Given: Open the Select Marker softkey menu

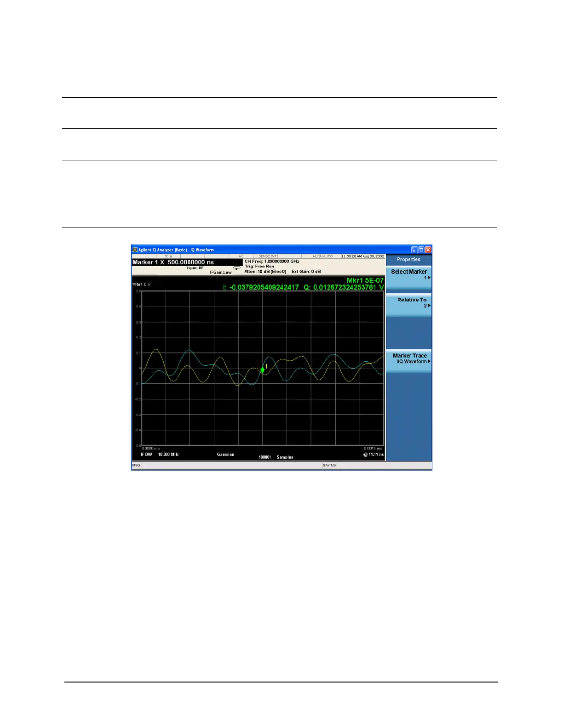Looking at the screenshot, I should (409, 277).
